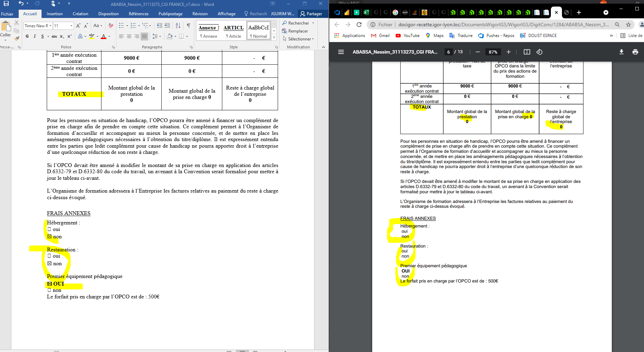Show paragraph marks with pilcrow icon
The image size is (644, 352).
[x=189, y=26]
